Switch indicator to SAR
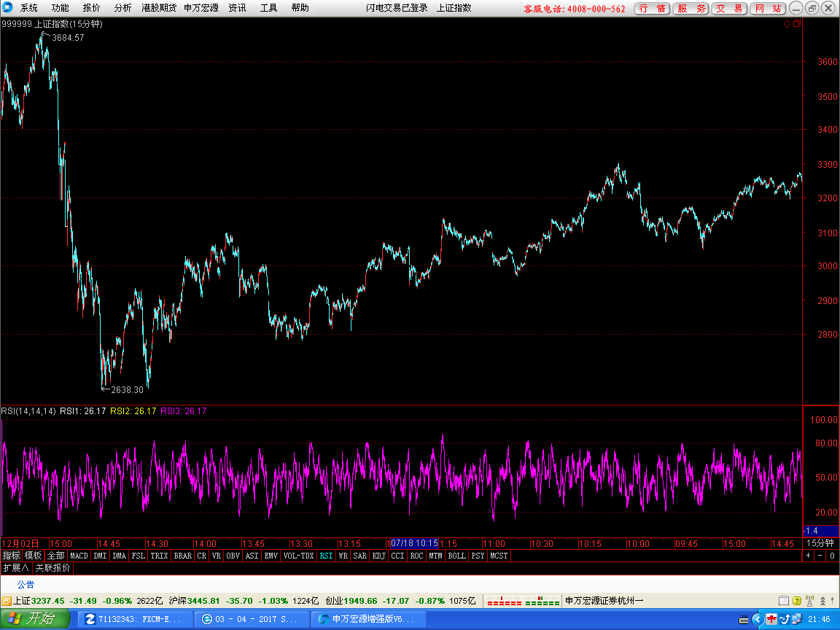Image resolution: width=840 pixels, height=630 pixels. pyautogui.click(x=360, y=556)
